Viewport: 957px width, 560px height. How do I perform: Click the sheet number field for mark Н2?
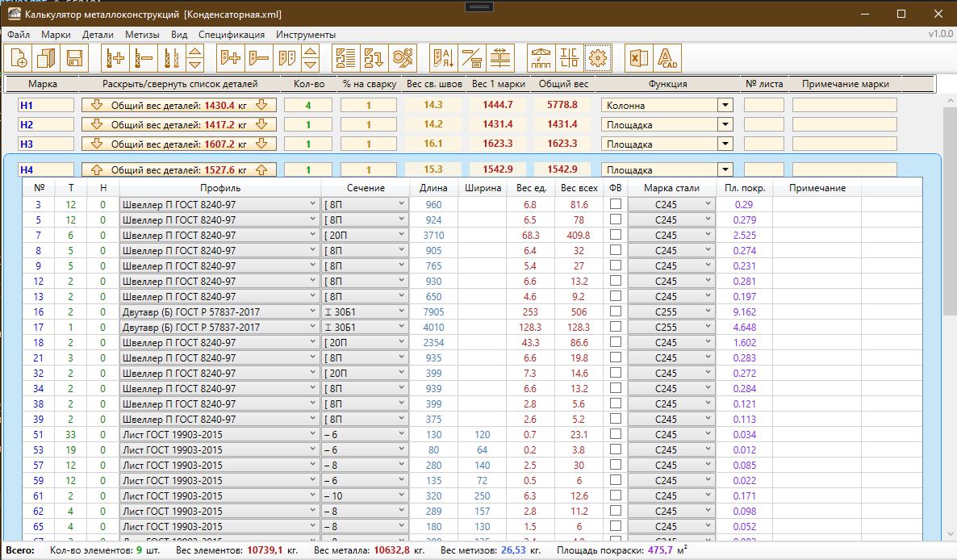click(763, 125)
